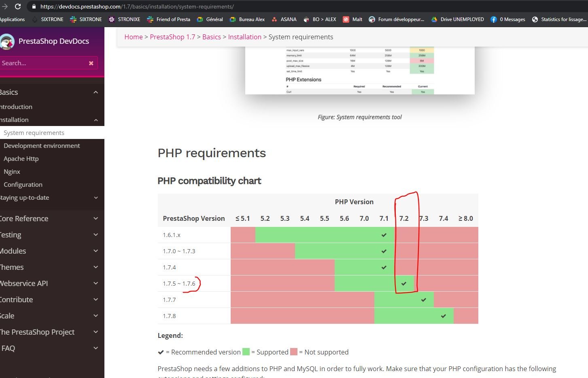Click the browser address bar URL
The height and width of the screenshot is (378, 588).
(x=137, y=6)
